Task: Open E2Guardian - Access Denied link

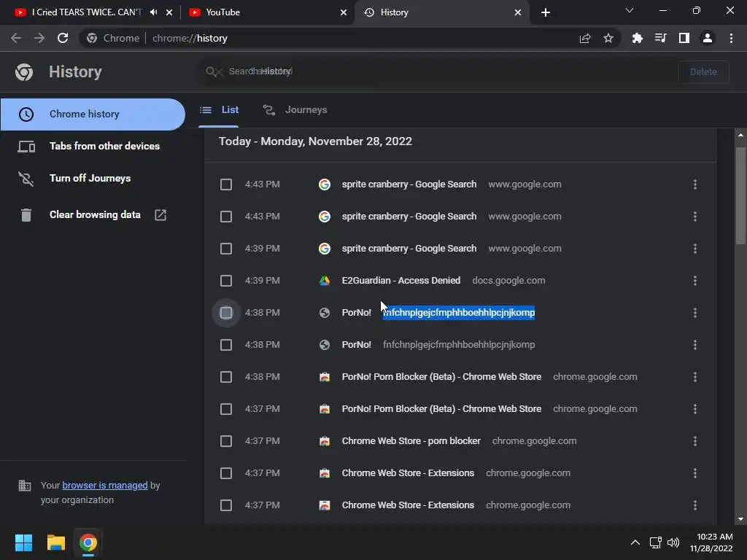Action: click(x=401, y=281)
